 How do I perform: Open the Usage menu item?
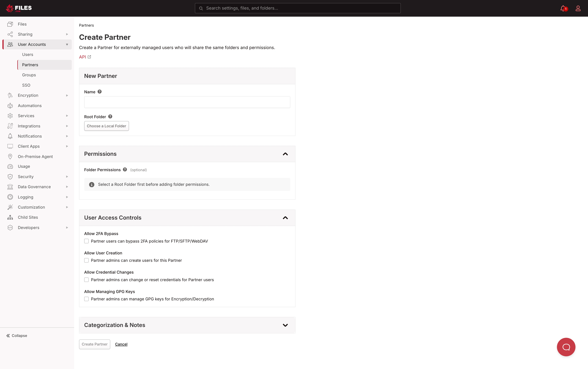tap(37, 166)
